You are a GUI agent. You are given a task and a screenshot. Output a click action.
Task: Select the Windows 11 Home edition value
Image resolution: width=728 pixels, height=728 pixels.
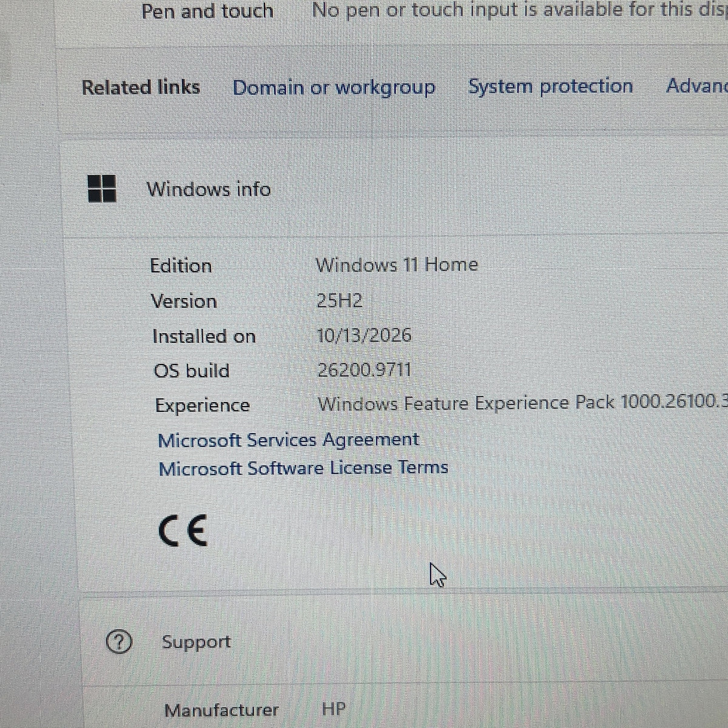pos(397,265)
